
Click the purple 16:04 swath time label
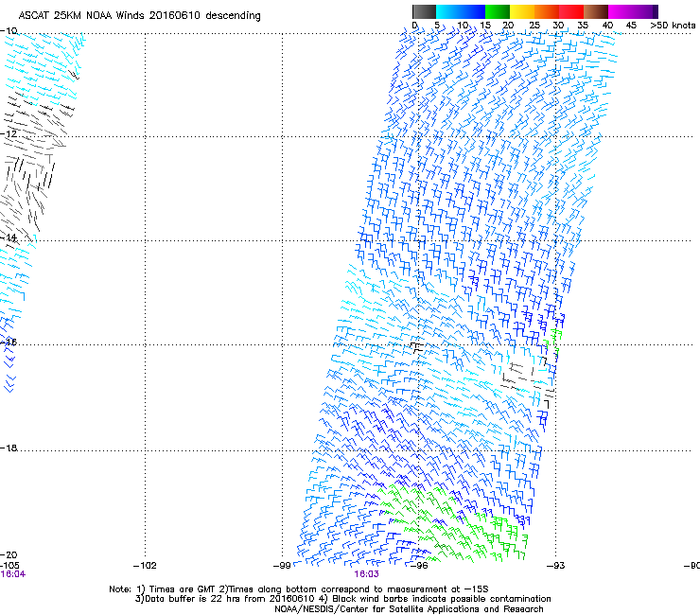coord(13,574)
